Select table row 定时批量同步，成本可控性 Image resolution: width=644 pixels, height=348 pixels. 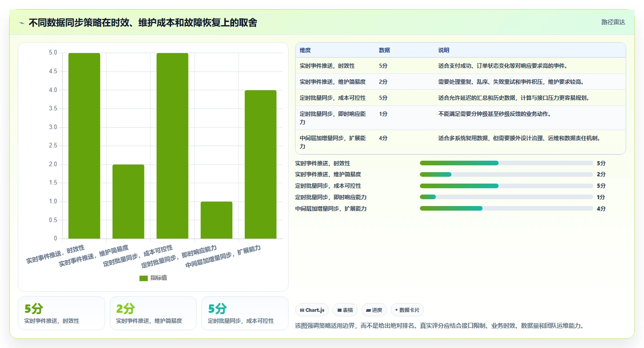click(x=461, y=98)
